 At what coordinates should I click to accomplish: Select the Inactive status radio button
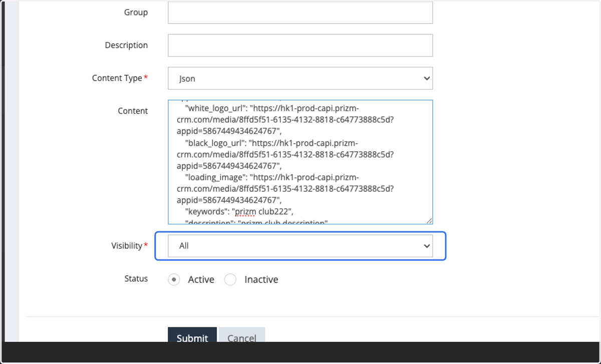[x=230, y=279]
